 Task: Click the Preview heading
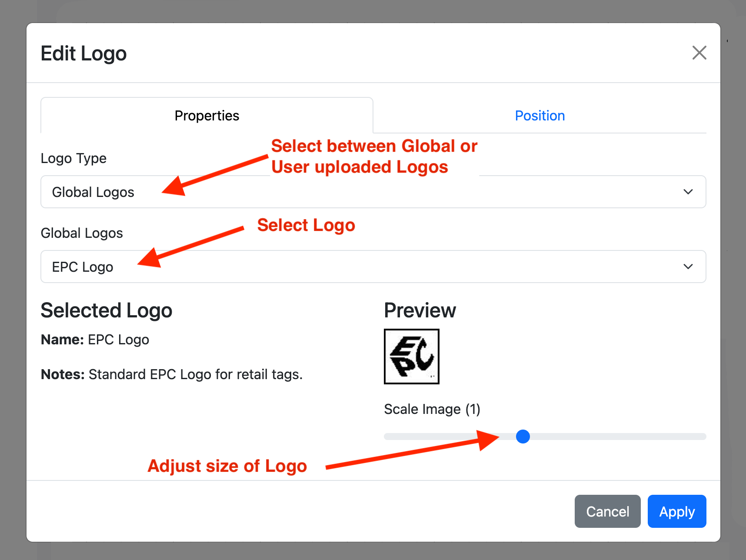click(420, 310)
